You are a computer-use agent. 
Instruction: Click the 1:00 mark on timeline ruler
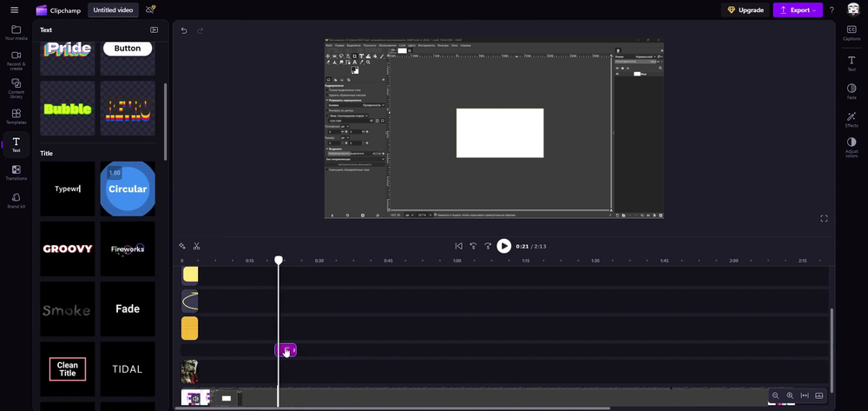coord(457,261)
